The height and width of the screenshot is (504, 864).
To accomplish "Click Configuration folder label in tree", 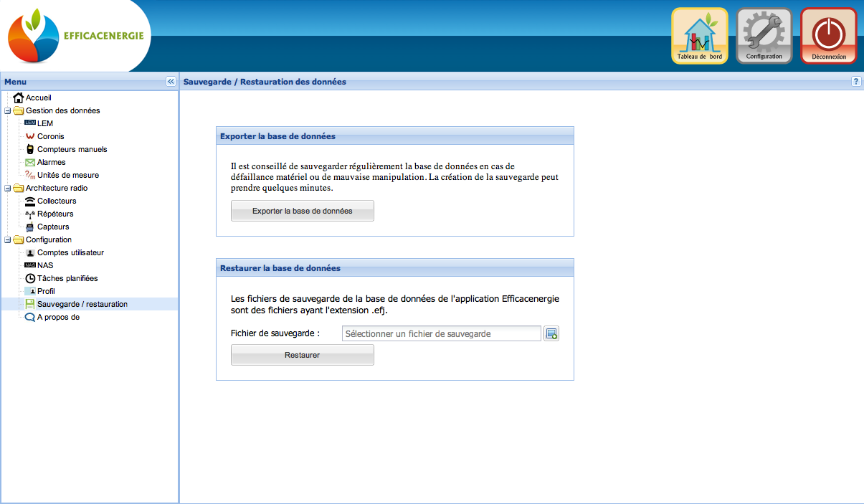I will coord(49,239).
